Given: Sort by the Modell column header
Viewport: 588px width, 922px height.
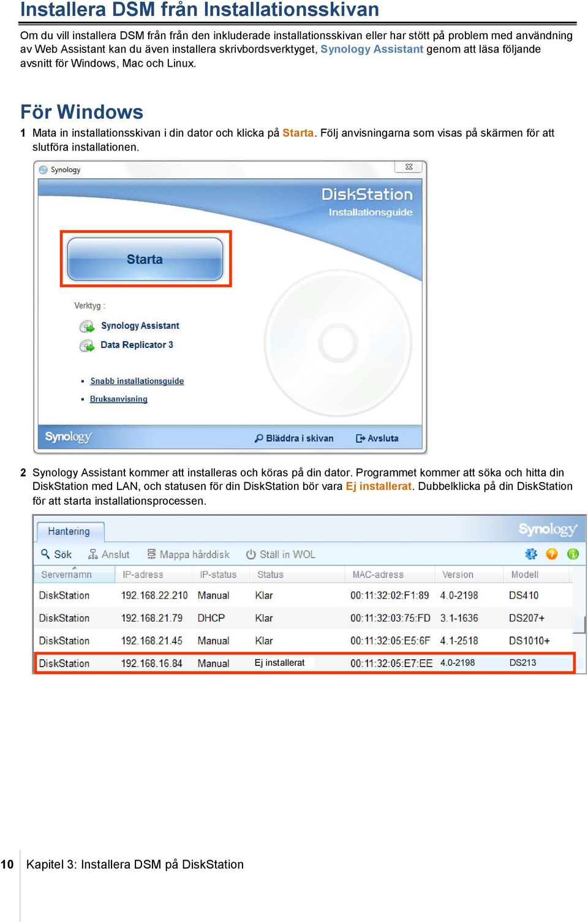Looking at the screenshot, I should (537, 575).
